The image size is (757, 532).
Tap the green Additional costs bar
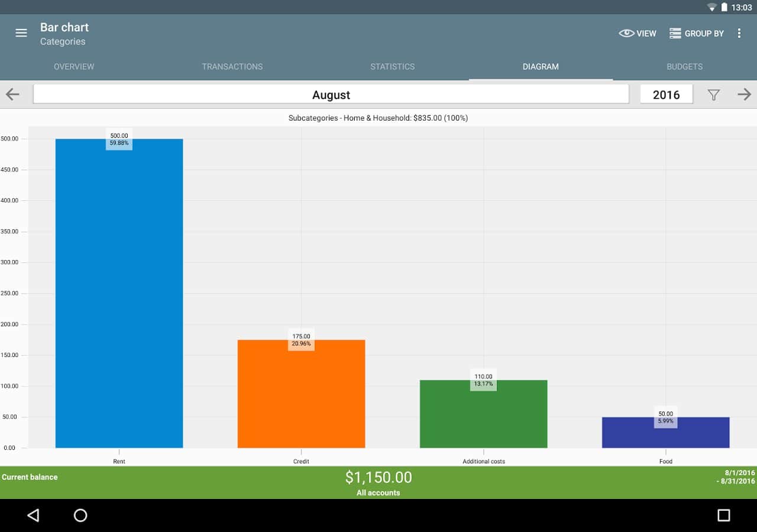(483, 417)
